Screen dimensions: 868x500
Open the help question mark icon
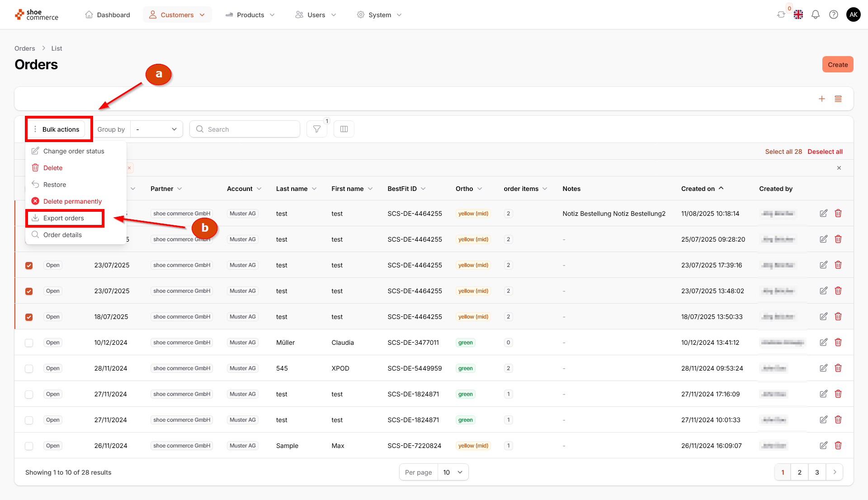[x=833, y=15]
